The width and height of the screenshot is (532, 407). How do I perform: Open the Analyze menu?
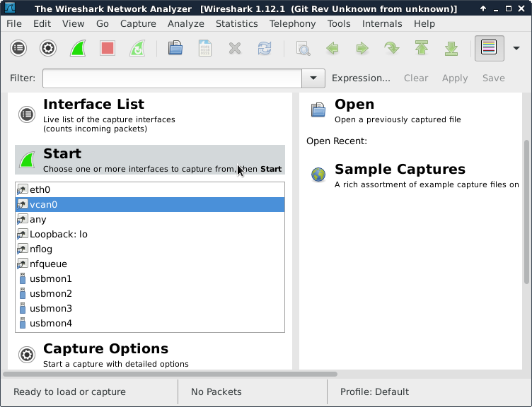pyautogui.click(x=186, y=24)
